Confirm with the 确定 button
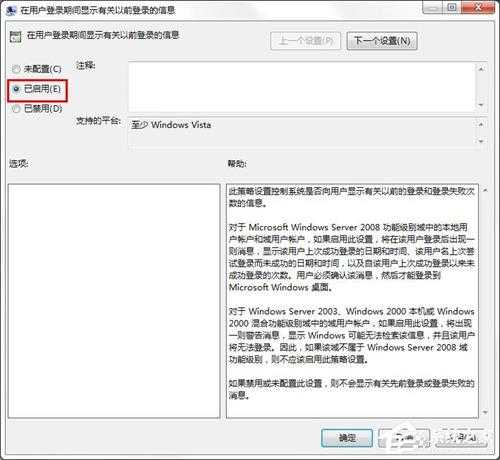Viewport: 500px width, 460px height. pos(347,438)
